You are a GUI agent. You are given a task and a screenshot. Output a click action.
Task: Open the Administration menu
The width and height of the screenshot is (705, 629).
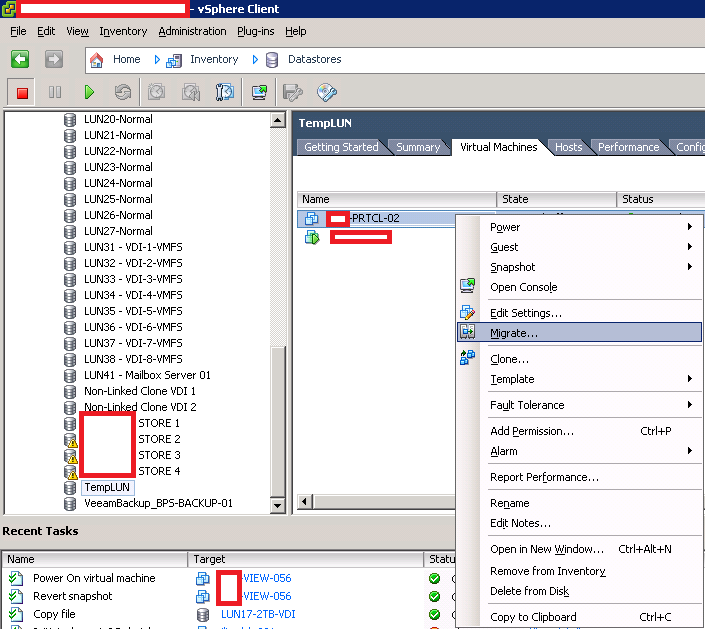pyautogui.click(x=192, y=31)
